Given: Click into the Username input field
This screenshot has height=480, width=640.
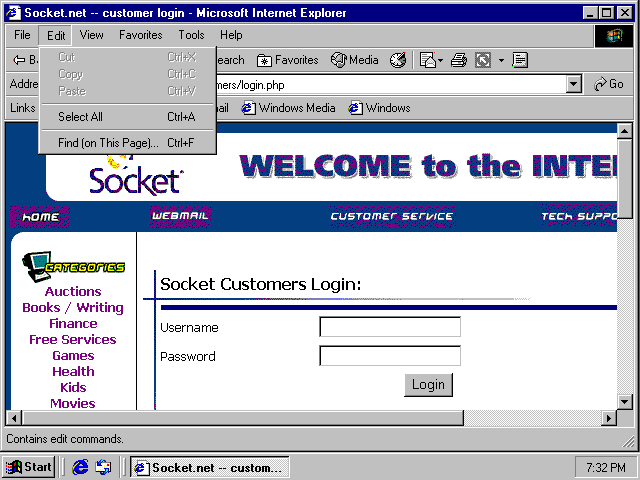Looking at the screenshot, I should pyautogui.click(x=390, y=327).
